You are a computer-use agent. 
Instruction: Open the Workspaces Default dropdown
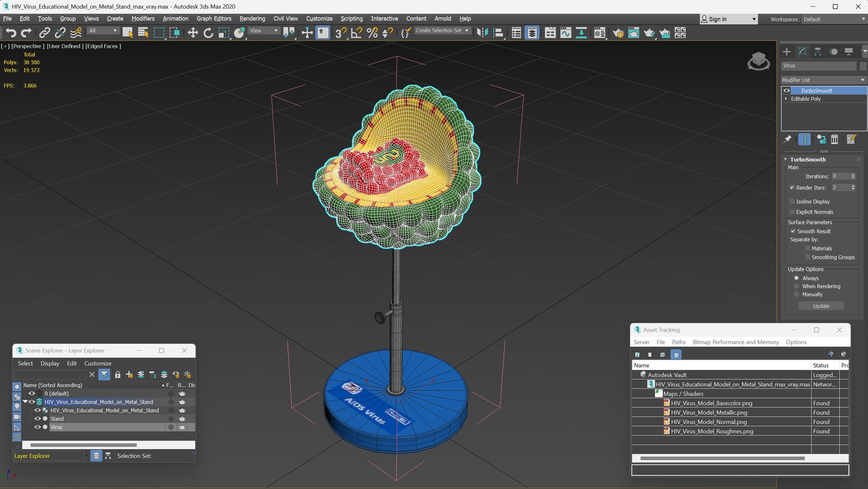[834, 19]
